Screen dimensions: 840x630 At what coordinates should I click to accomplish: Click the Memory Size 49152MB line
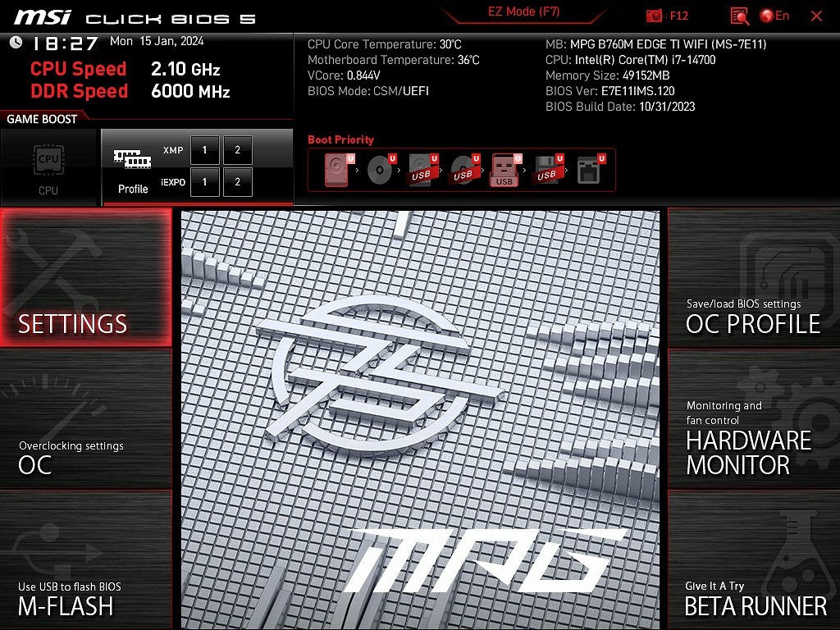608,75
